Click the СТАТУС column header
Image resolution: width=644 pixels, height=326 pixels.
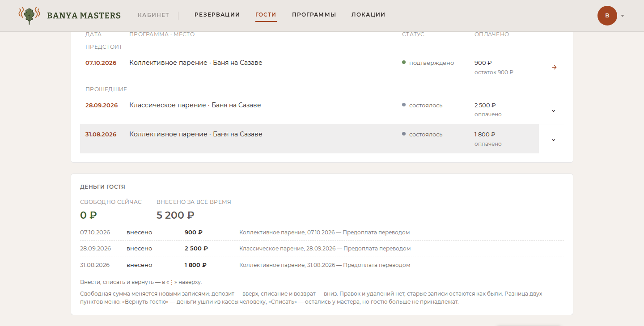click(413, 34)
